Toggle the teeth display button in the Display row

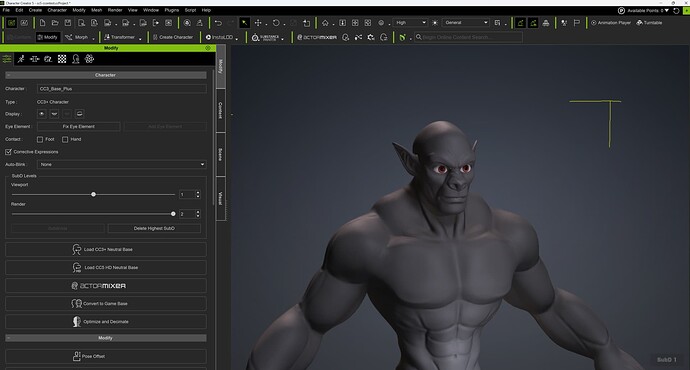(x=79, y=114)
